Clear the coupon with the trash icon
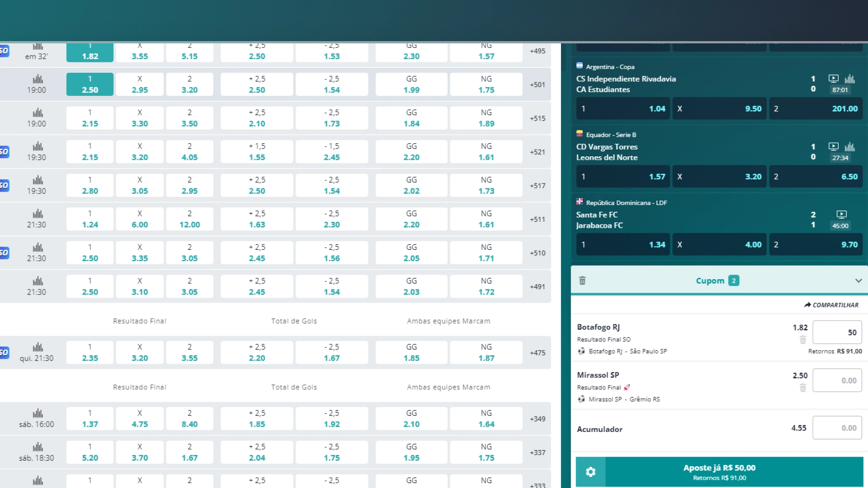Screen dimensions: 868x488 pos(582,281)
